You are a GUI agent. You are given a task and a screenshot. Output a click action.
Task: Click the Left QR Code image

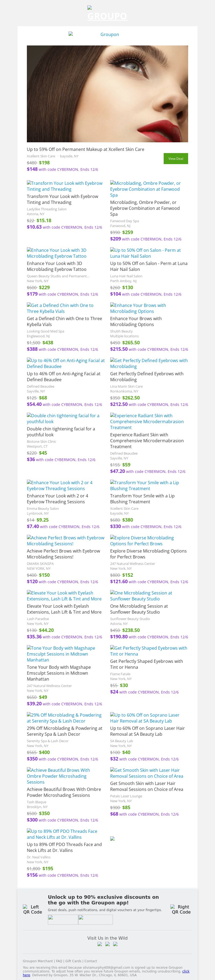33,909
